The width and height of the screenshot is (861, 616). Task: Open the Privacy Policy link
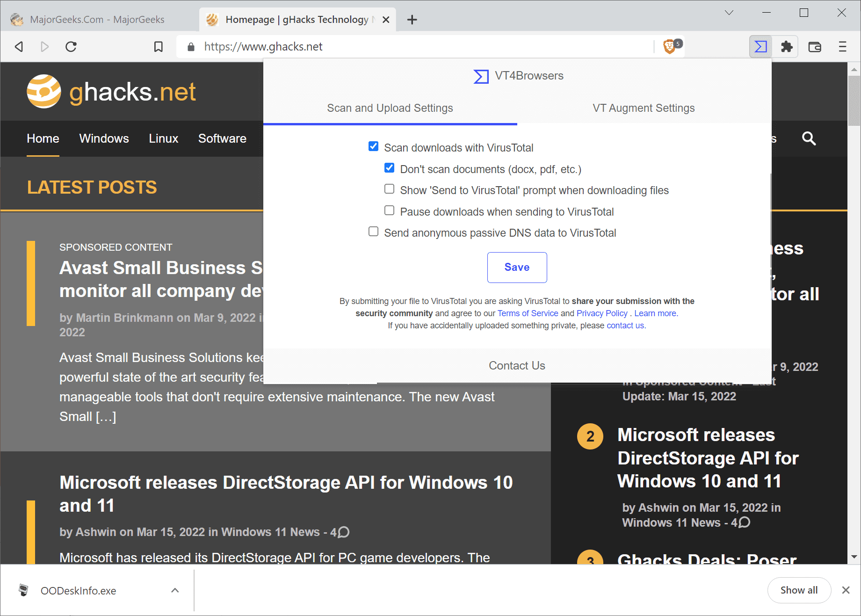coord(602,313)
